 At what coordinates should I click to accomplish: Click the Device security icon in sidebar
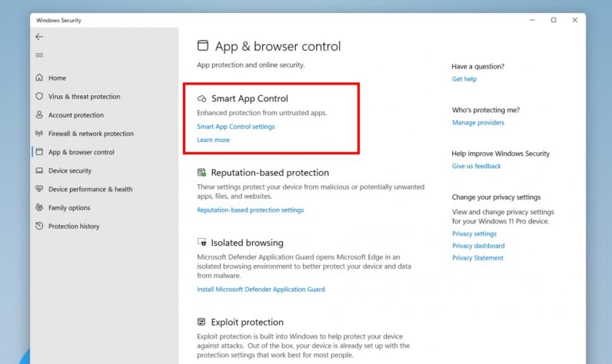coord(39,171)
